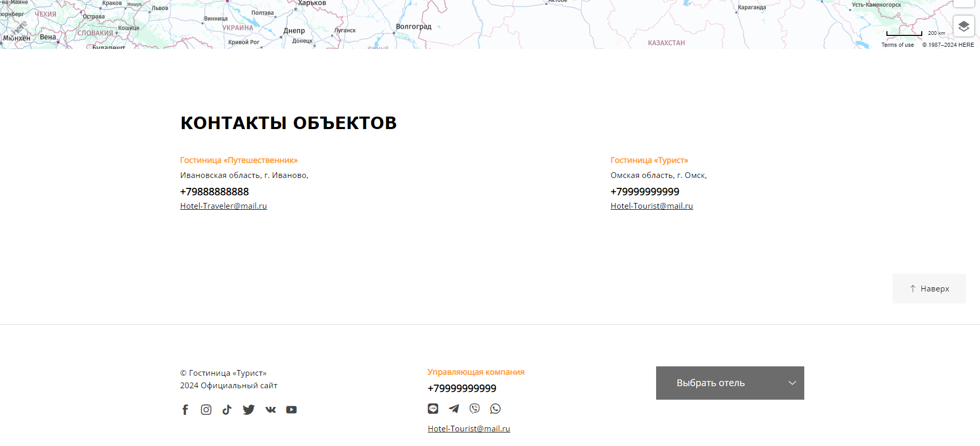Call the Управляющая компания phone number
The height and width of the screenshot is (446, 980).
tap(462, 388)
